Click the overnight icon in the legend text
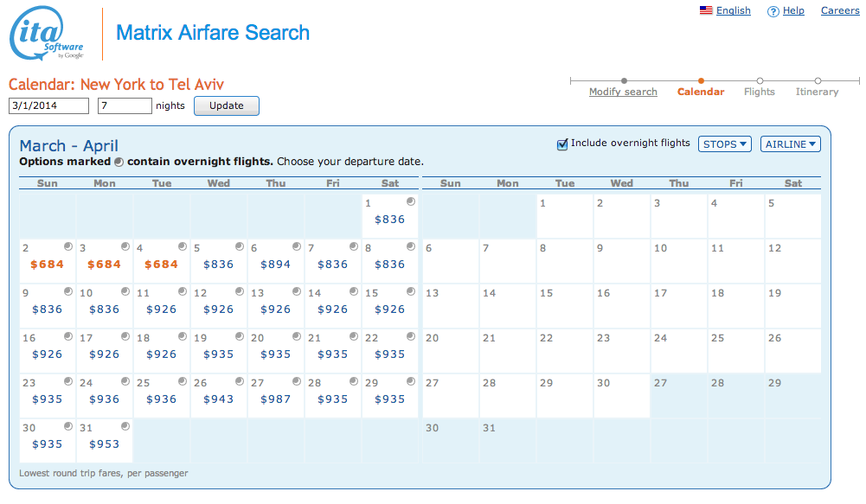Viewport: 866px width, 504px height. click(x=119, y=162)
